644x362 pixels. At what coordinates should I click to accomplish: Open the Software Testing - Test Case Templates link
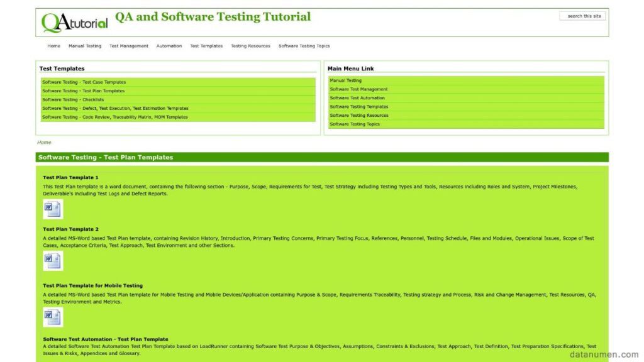[x=83, y=82]
